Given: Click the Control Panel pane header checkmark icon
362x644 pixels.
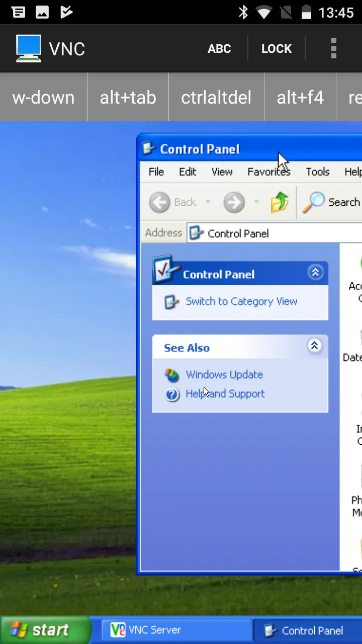Looking at the screenshot, I should pyautogui.click(x=165, y=270).
